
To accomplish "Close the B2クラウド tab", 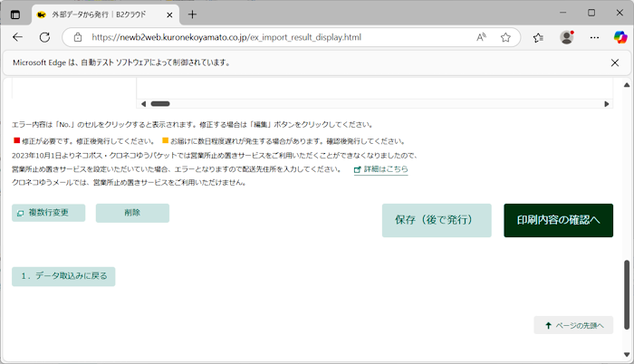I will 169,15.
